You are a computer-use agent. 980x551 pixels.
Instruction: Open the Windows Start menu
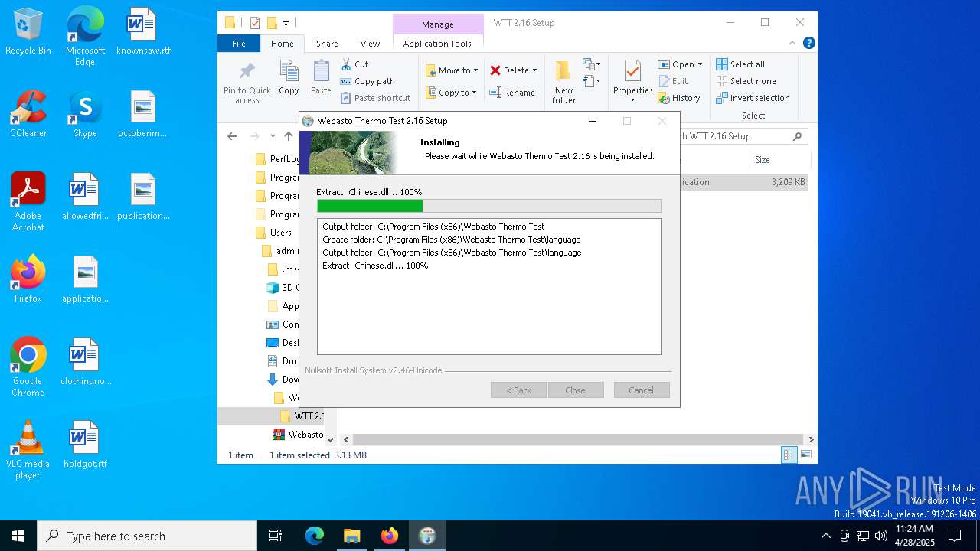(18, 536)
